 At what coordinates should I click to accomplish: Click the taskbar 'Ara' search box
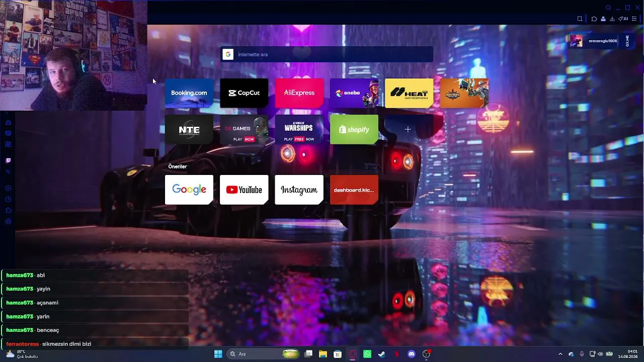click(x=264, y=354)
